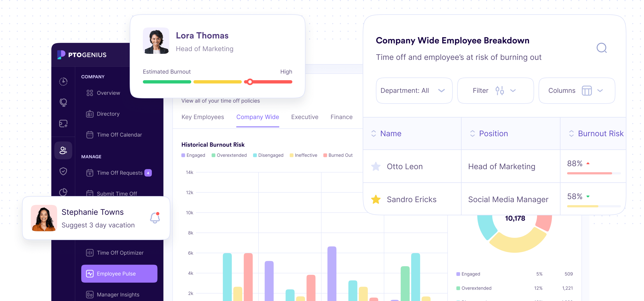This screenshot has width=644, height=301.
Task: Open Time Off Optimizer page
Action: tap(115, 253)
